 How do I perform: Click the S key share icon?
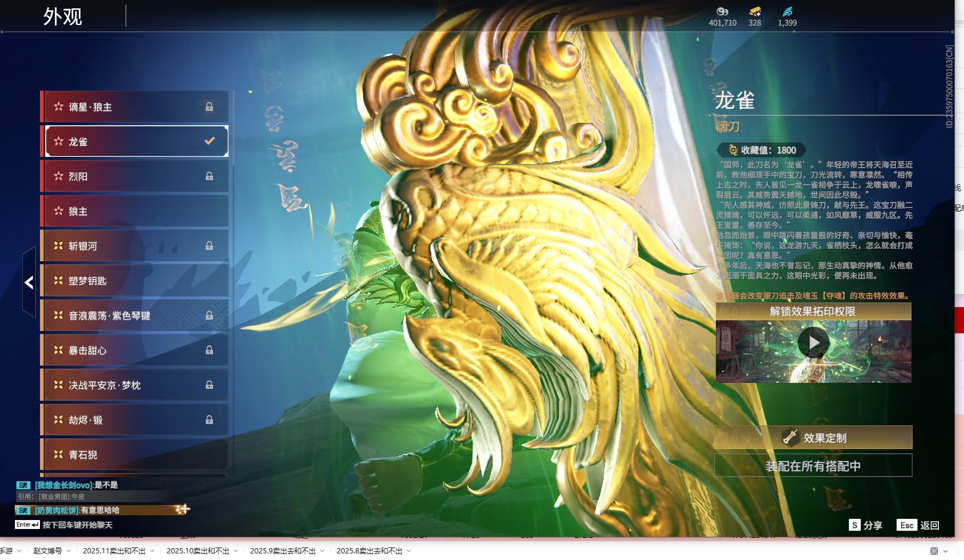coord(855,525)
